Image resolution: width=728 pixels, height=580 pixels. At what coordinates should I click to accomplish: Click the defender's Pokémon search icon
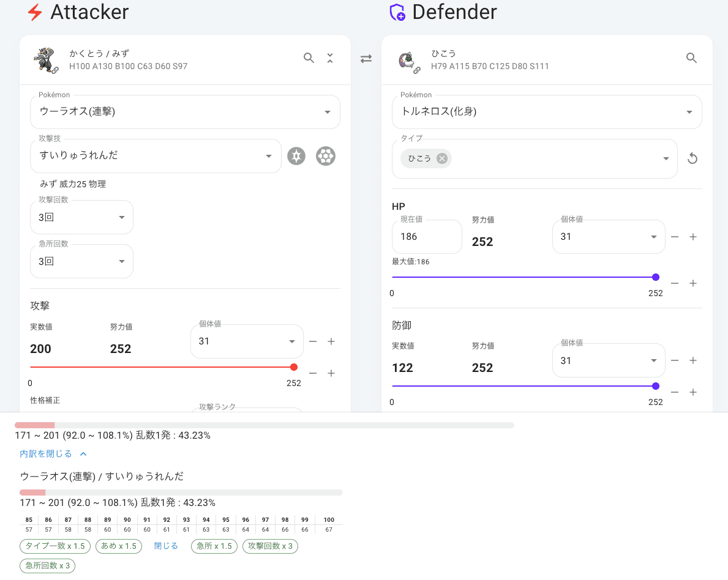(691, 58)
